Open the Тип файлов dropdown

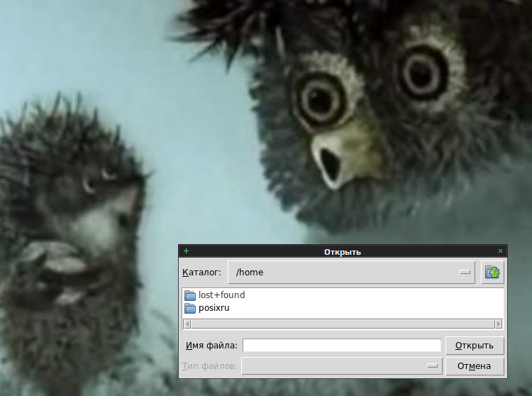point(342,365)
